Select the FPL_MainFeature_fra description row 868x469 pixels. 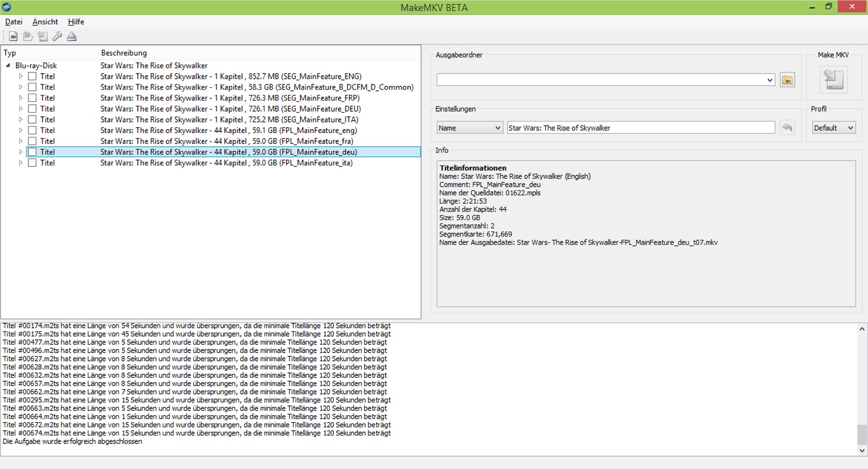pos(227,141)
